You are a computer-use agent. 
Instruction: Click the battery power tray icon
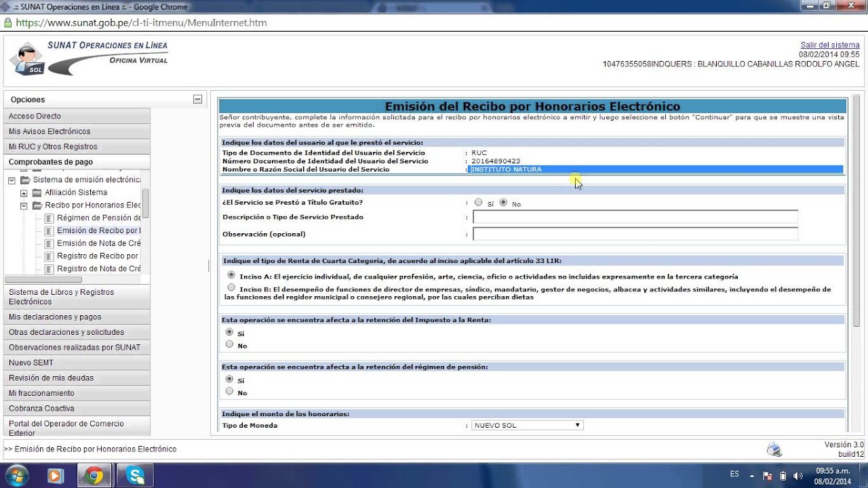pos(783,476)
